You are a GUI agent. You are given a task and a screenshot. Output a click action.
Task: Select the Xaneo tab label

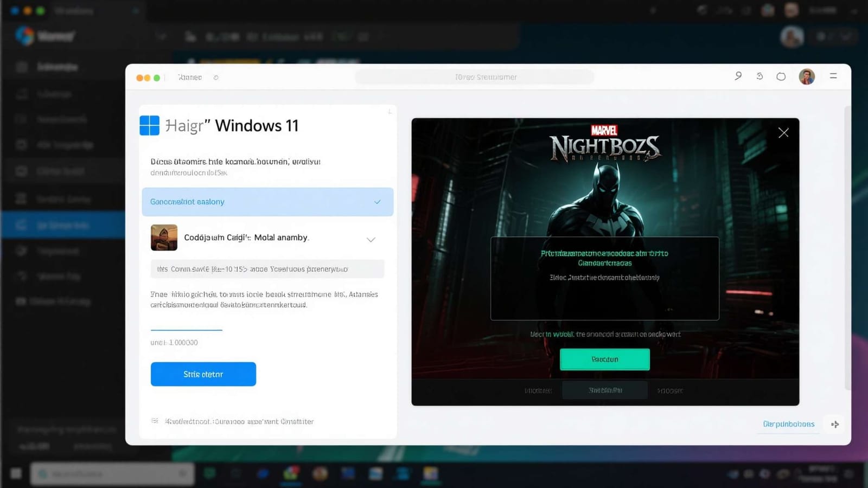click(190, 78)
